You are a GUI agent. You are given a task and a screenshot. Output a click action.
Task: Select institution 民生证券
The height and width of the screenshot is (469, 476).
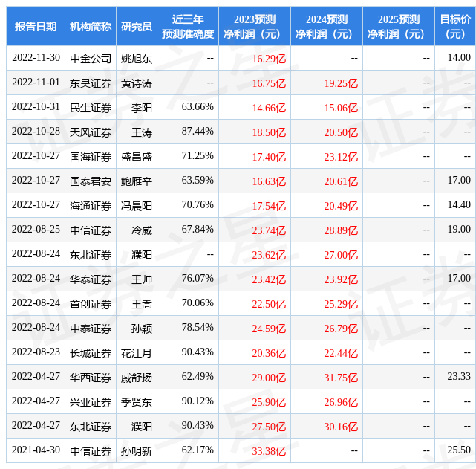click(x=91, y=108)
